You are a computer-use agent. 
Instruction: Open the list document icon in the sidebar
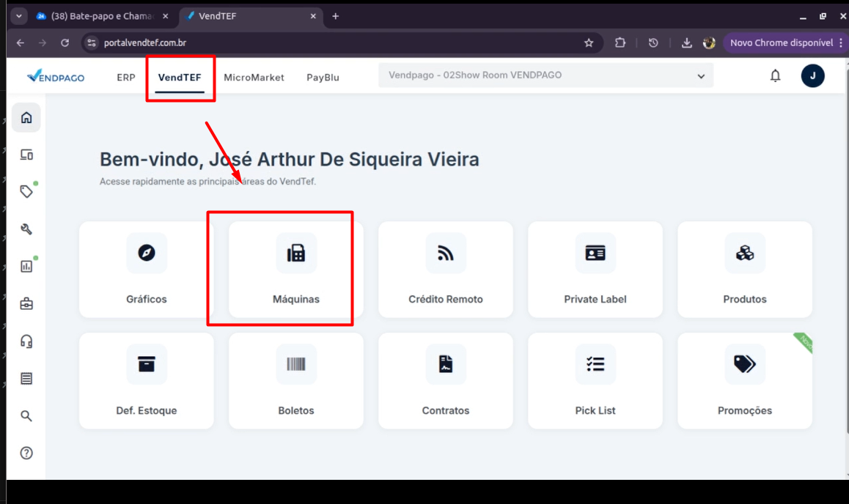(26, 379)
